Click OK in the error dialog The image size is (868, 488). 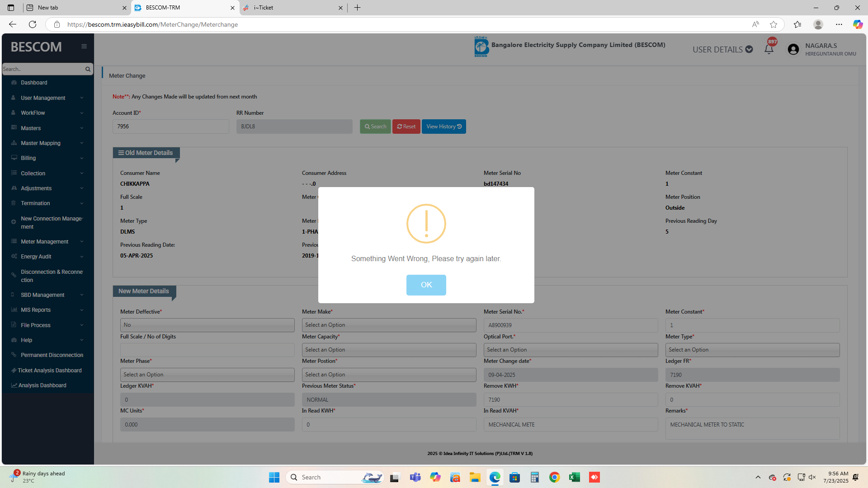click(426, 285)
